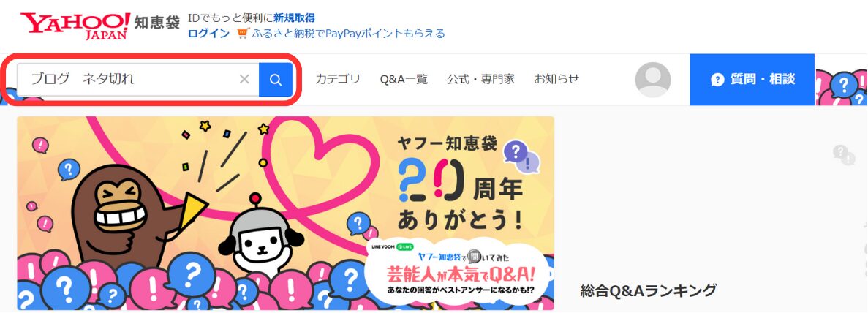Open the 20周年ありがとう anniversary banner

[285, 214]
